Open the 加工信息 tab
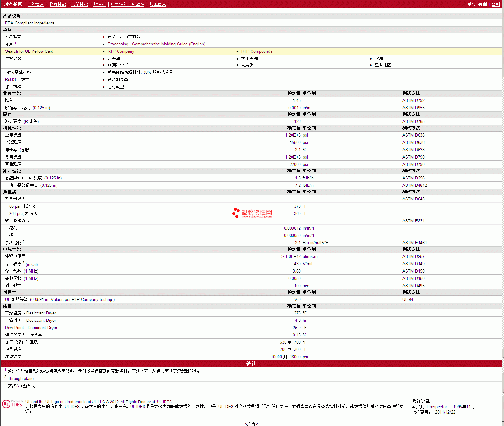504x426 pixels. pos(158,4)
